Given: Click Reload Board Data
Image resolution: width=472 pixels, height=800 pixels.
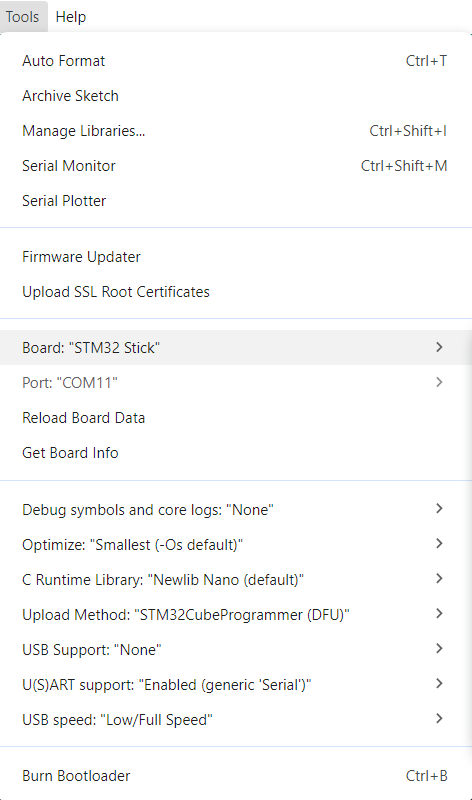Looking at the screenshot, I should 236,417.
